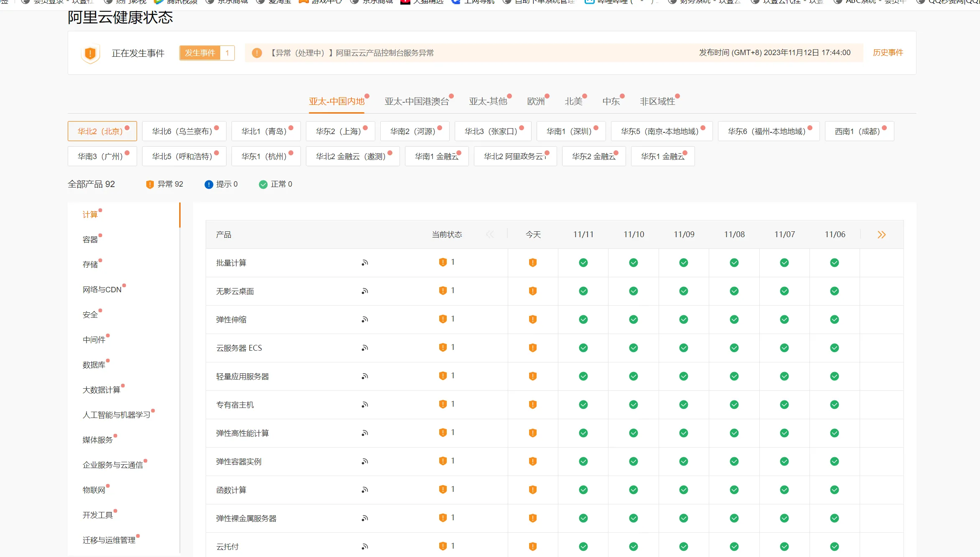Screen dimensions: 980x557
Task: Click 11/07 green check for 弹性高性能计算
Action: (784, 433)
